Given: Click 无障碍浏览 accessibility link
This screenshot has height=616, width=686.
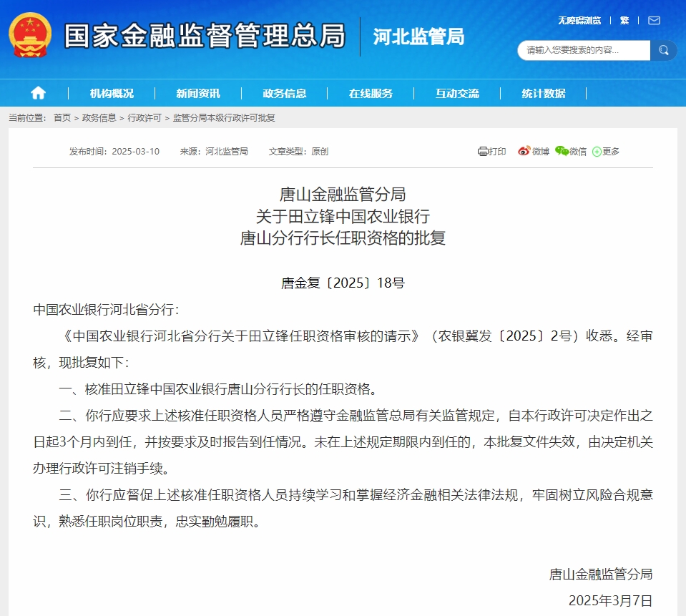Looking at the screenshot, I should click(579, 21).
